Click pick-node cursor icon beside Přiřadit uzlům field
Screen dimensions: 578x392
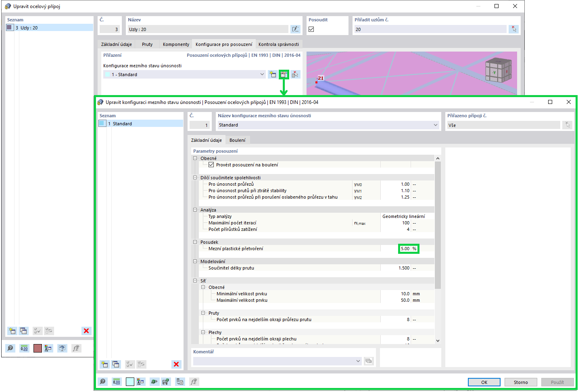point(513,29)
